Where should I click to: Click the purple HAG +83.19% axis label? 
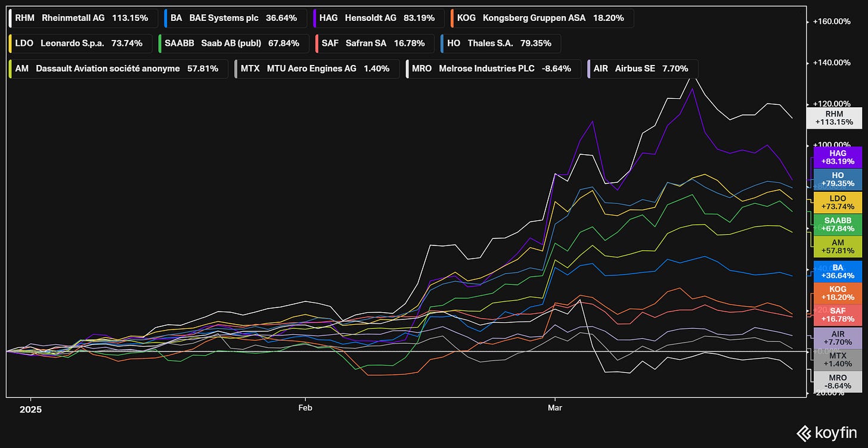click(x=837, y=157)
